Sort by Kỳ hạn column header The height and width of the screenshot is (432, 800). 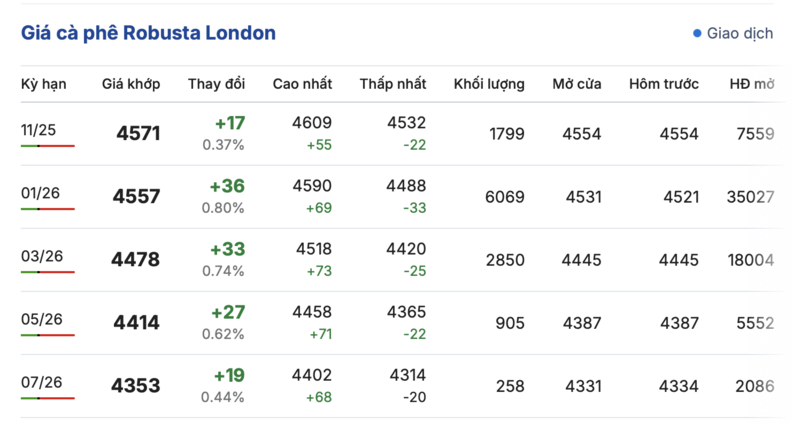tap(44, 84)
